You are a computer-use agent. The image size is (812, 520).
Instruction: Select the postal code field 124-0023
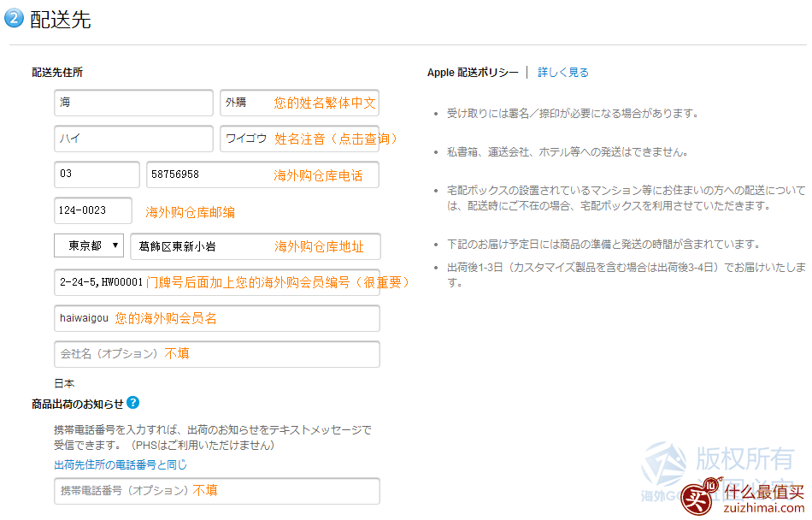[x=92, y=210]
